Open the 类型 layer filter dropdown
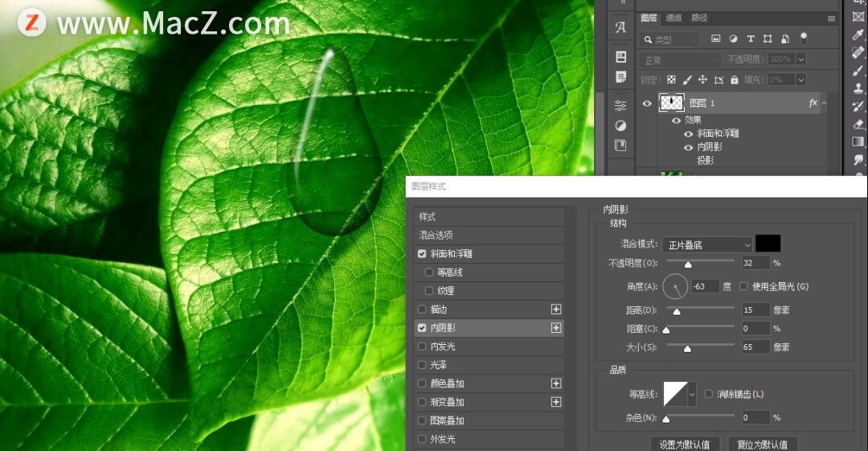 click(x=669, y=39)
